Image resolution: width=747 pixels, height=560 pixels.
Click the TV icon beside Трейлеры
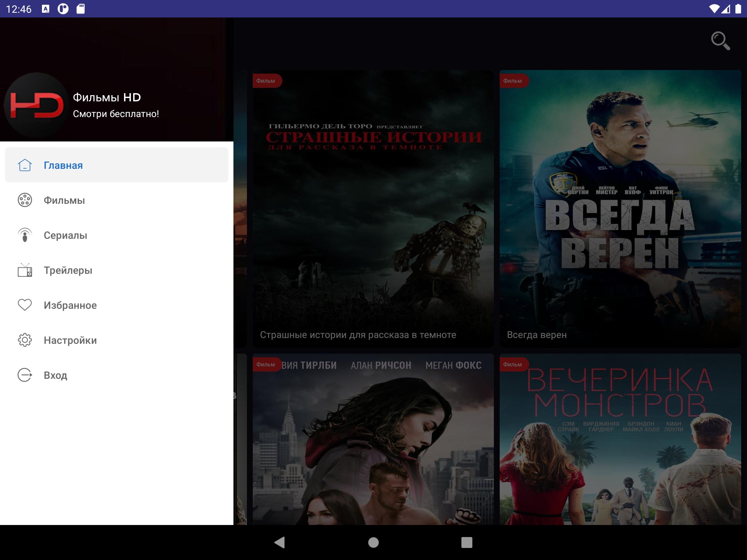click(x=25, y=270)
